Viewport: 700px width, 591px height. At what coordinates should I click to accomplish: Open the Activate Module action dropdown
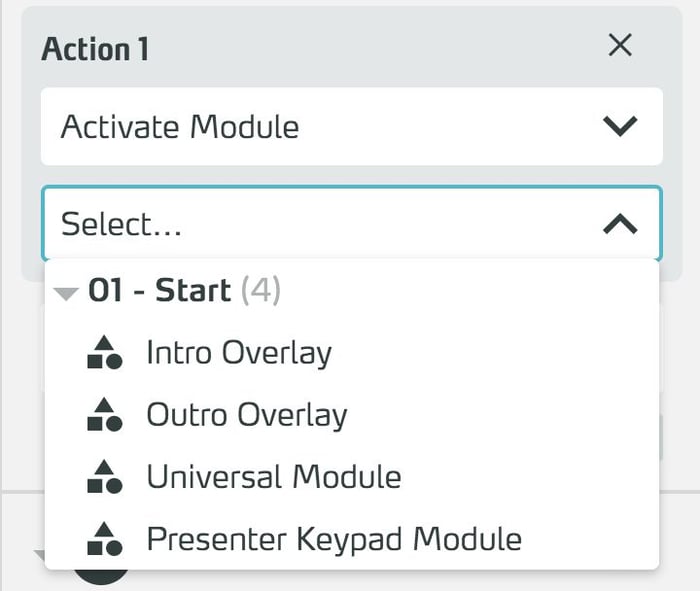tap(350, 127)
